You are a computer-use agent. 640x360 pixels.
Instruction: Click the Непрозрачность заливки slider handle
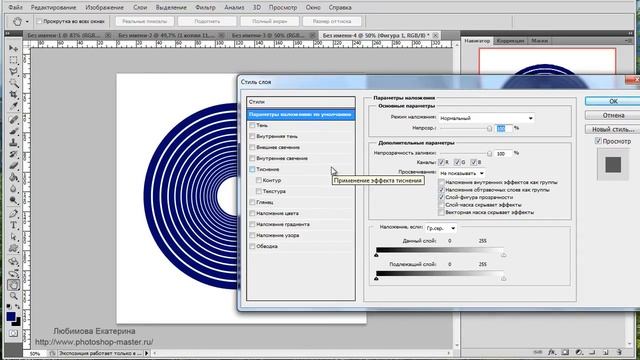coord(489,154)
